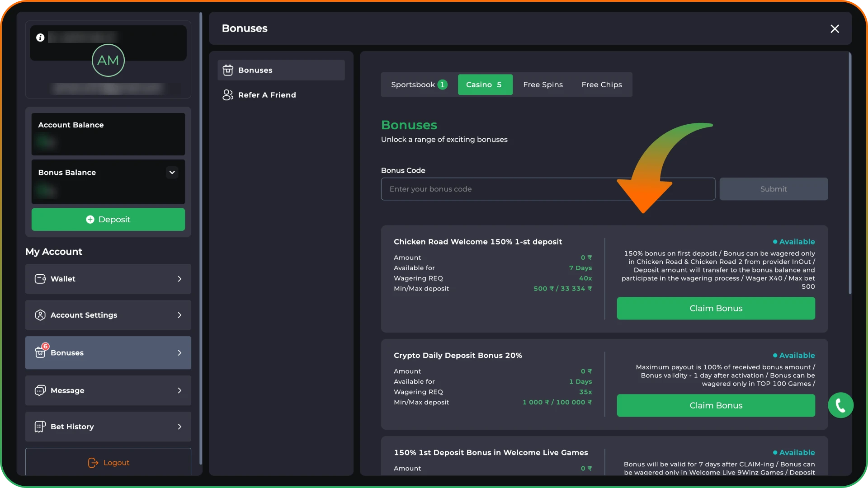Expand the Bonuses row chevron arrow
The width and height of the screenshot is (868, 488).
pyautogui.click(x=179, y=352)
